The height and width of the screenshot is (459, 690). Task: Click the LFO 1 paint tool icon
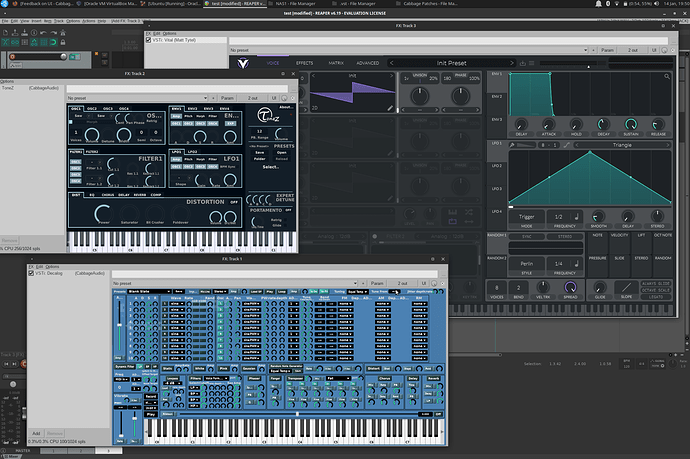pyautogui.click(x=512, y=145)
